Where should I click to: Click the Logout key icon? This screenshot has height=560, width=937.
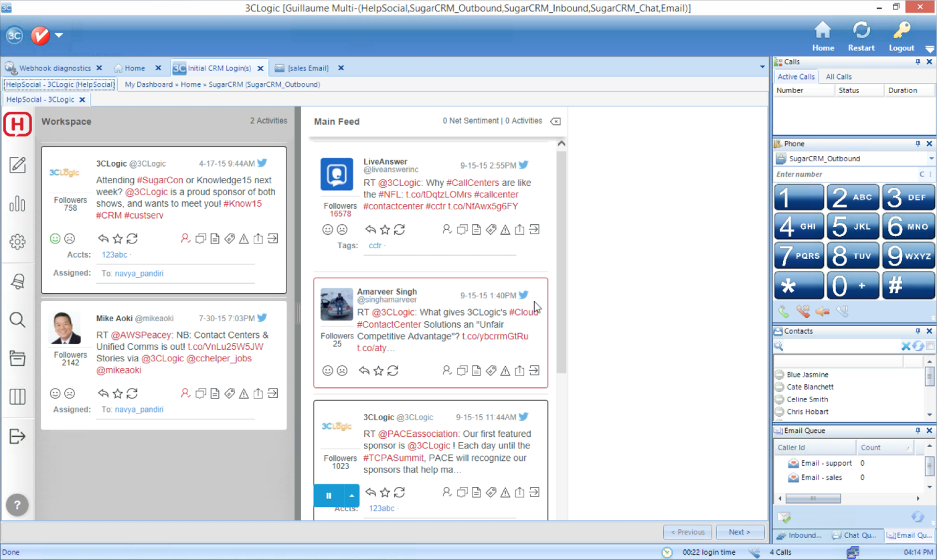coord(902,30)
